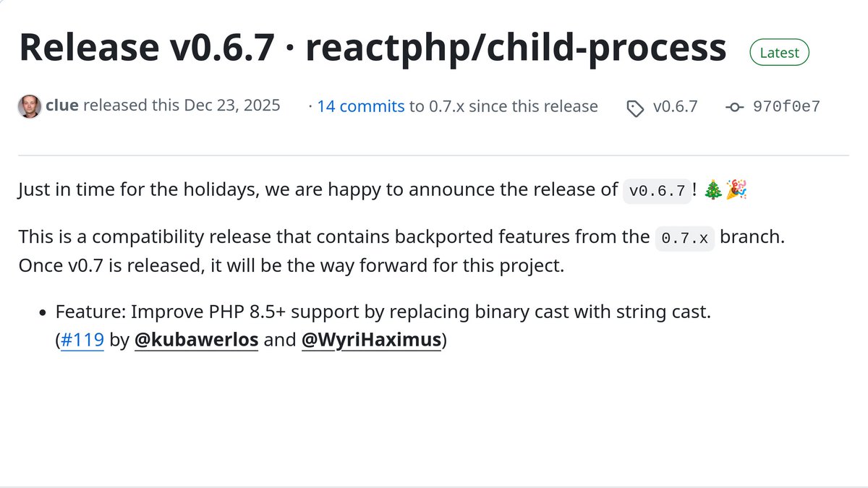
Task: Visit @WyriHaximus user profile
Action: click(x=371, y=340)
